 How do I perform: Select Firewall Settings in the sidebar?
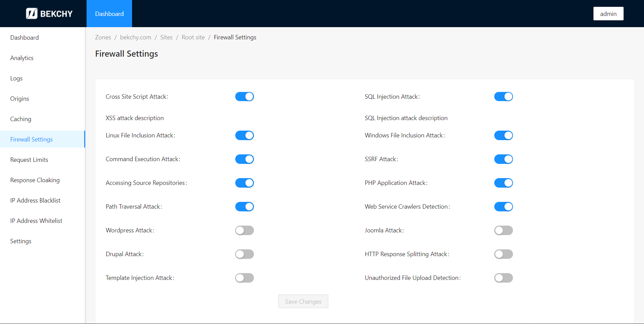42,139
